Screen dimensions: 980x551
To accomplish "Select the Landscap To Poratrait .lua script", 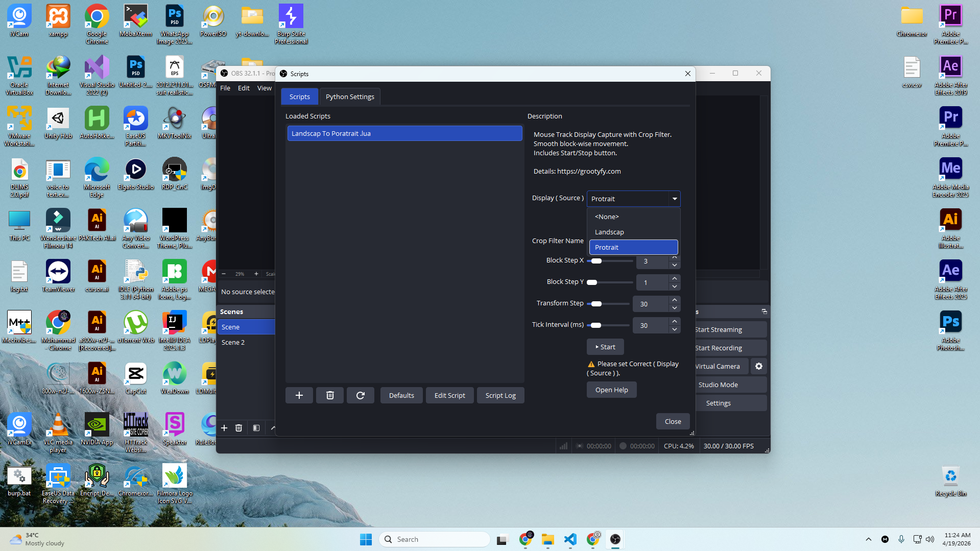I will coord(404,133).
